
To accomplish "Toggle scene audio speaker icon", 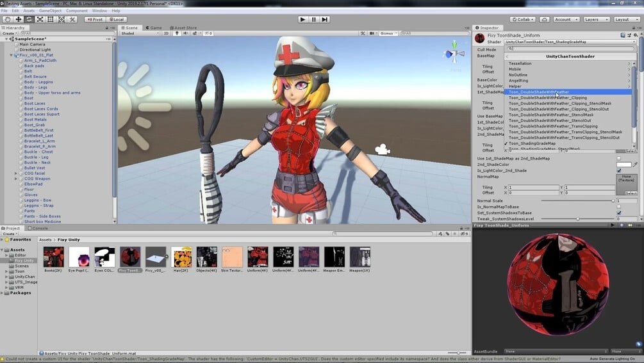I will click(185, 33).
